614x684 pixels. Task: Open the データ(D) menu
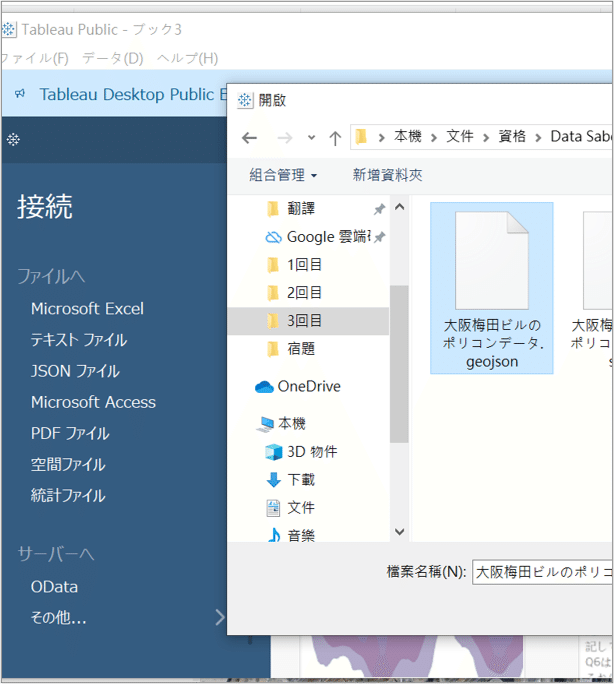click(x=113, y=58)
